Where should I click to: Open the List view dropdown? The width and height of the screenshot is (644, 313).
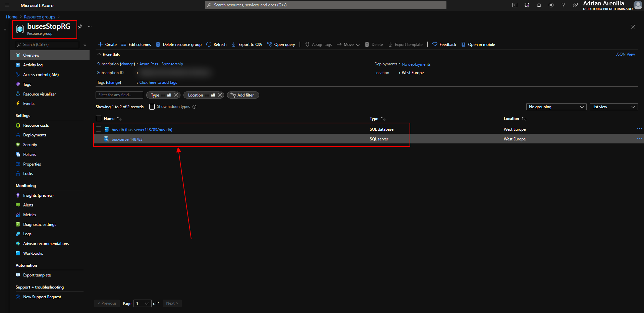(x=614, y=107)
